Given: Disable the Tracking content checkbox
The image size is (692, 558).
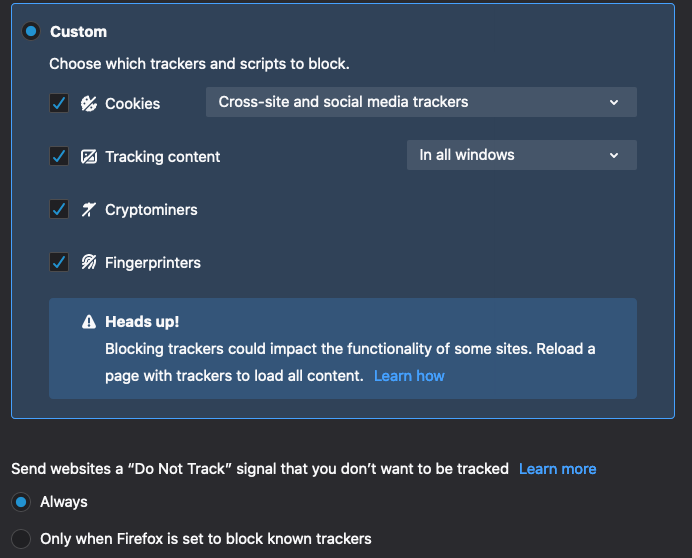Looking at the screenshot, I should (59, 156).
